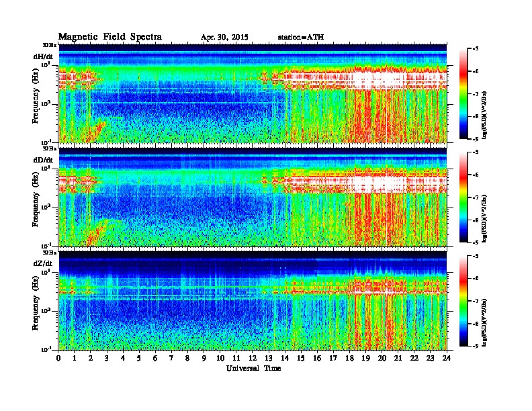Click the 10^0 frequency tick of dD/dt plot
The width and height of the screenshot is (532, 411).
(x=46, y=208)
